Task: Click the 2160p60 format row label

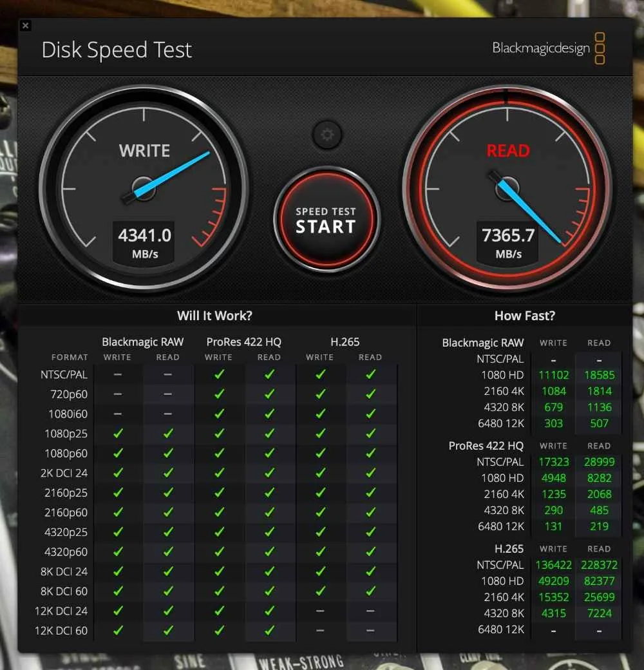Action: point(66,512)
